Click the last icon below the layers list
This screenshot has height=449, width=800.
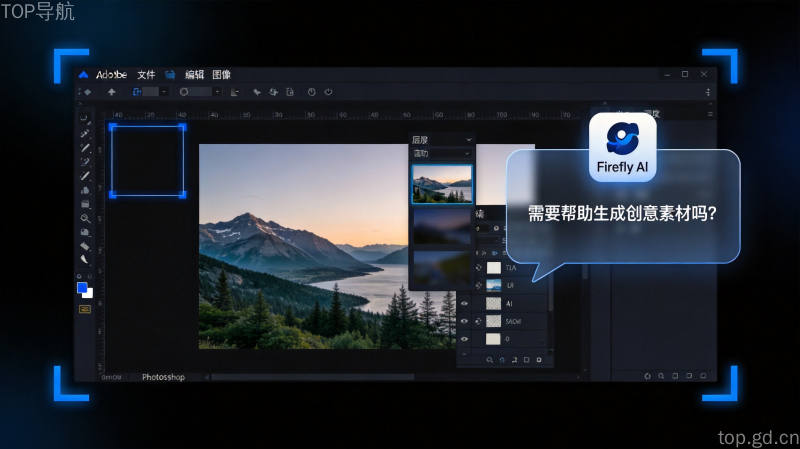click(x=539, y=360)
